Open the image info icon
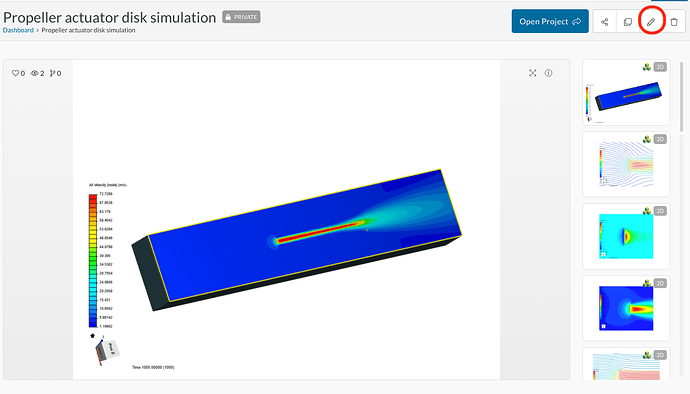 coord(548,73)
